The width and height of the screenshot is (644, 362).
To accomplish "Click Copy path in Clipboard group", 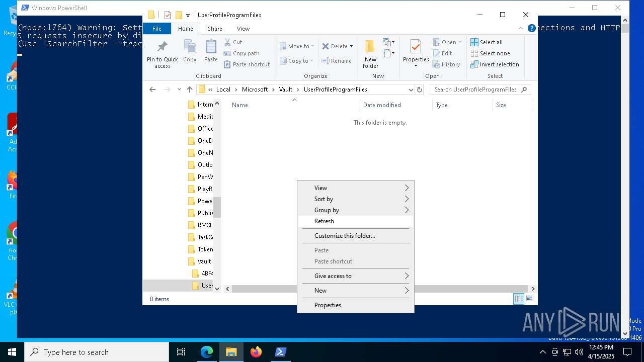I will click(242, 53).
